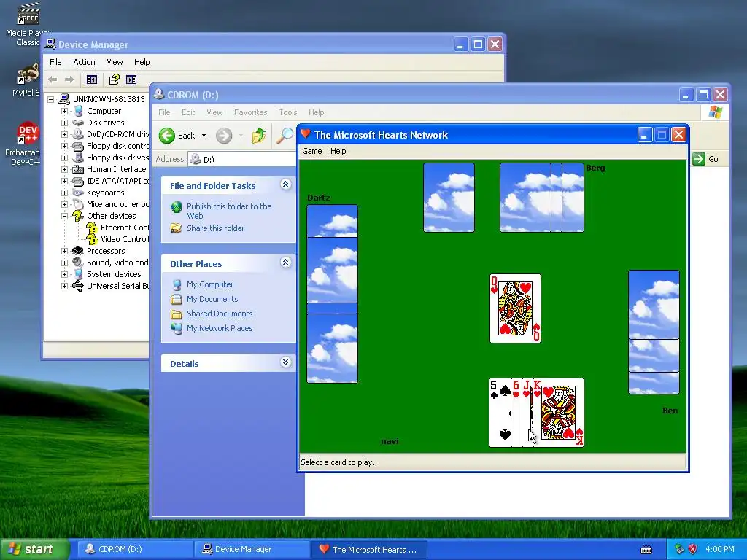Expand the Details panel
This screenshot has width=747, height=560.
[x=285, y=362]
